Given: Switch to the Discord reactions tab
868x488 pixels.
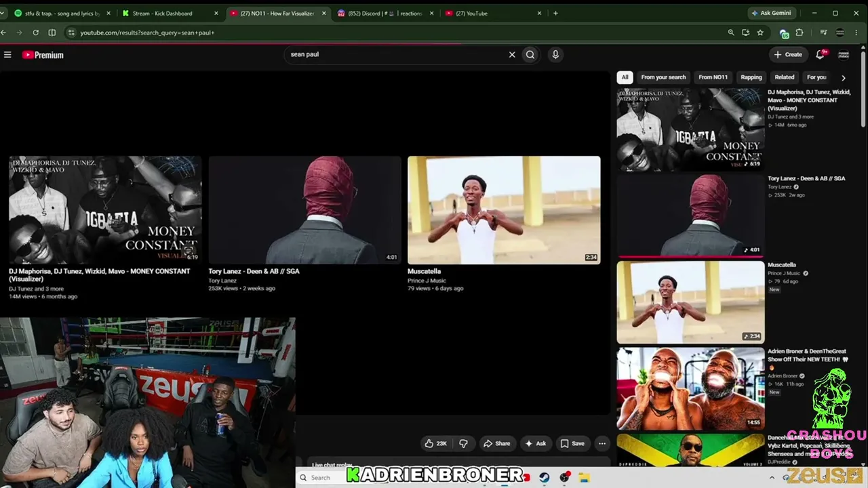Looking at the screenshot, I should 384,13.
